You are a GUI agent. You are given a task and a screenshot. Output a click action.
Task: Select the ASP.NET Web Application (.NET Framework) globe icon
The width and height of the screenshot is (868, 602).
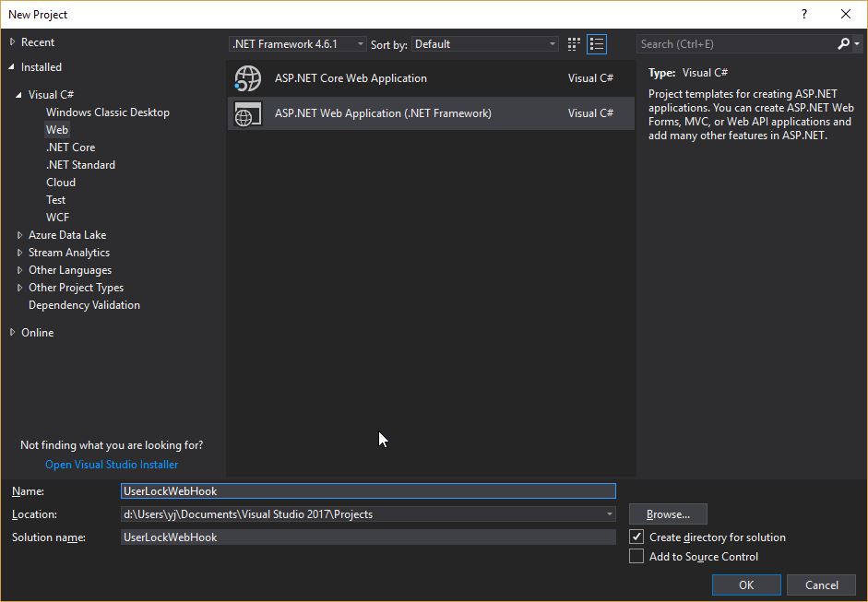click(248, 112)
